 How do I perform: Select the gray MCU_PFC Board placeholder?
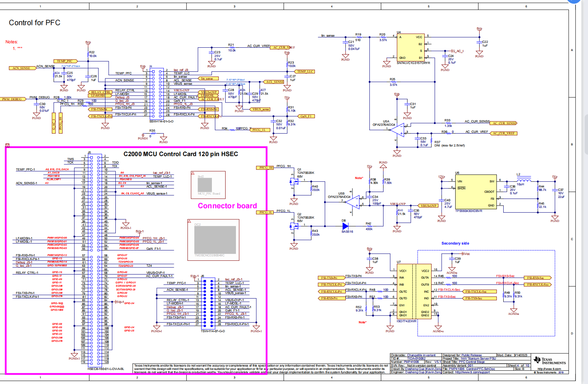pyautogui.click(x=205, y=185)
